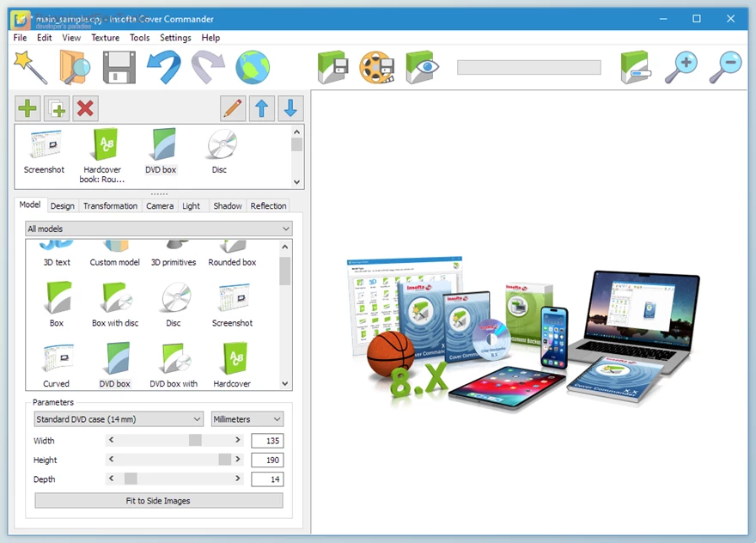Choose the Screenshot model in gallery
This screenshot has height=543, width=756.
(x=232, y=304)
